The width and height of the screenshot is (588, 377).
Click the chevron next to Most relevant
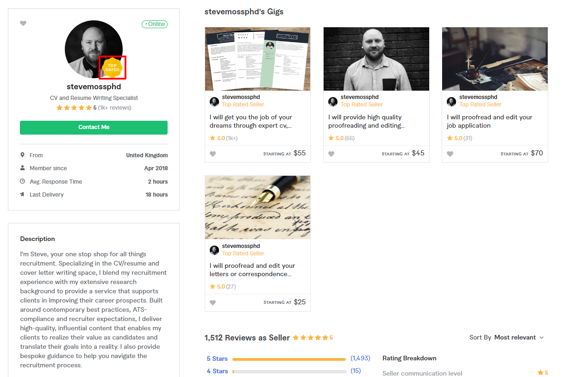coord(542,338)
